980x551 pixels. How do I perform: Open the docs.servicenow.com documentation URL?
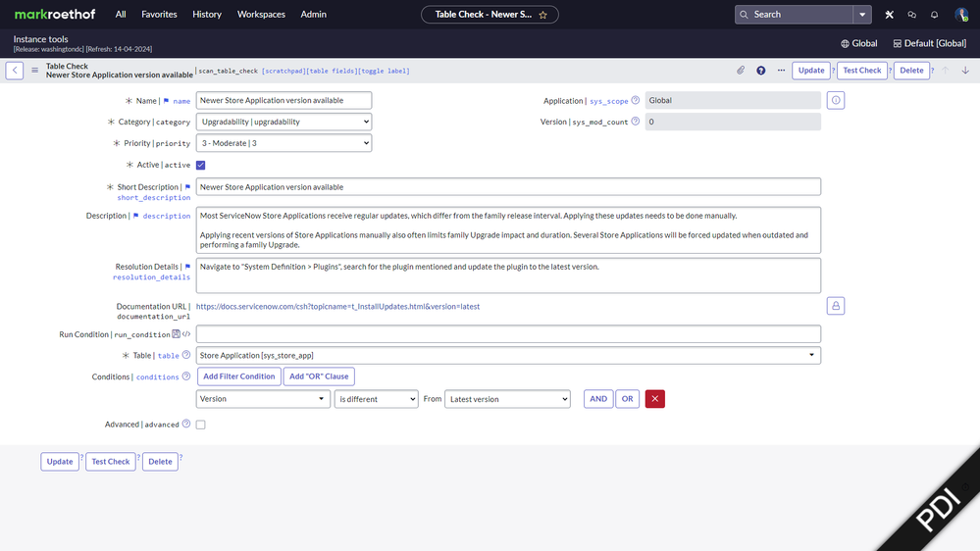tap(338, 306)
